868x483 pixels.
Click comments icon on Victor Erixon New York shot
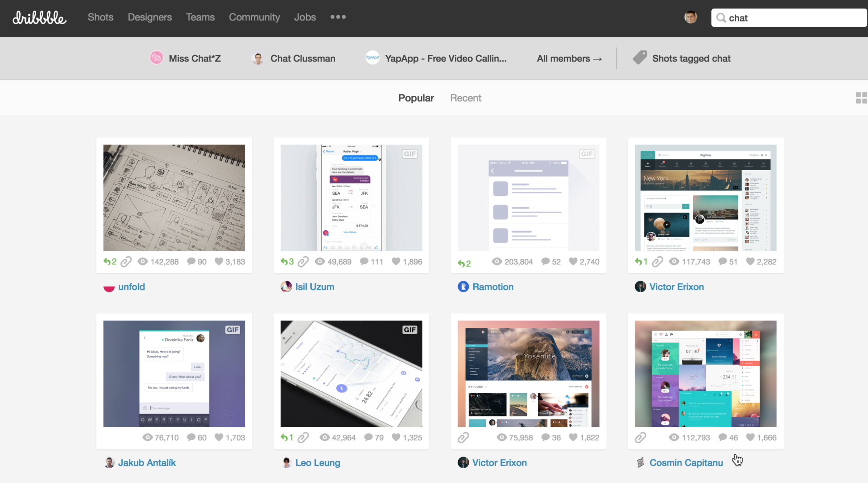point(722,262)
